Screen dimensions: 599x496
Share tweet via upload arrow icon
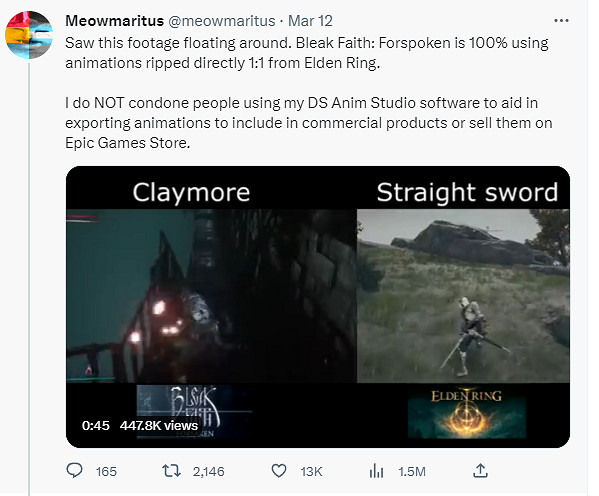point(480,471)
